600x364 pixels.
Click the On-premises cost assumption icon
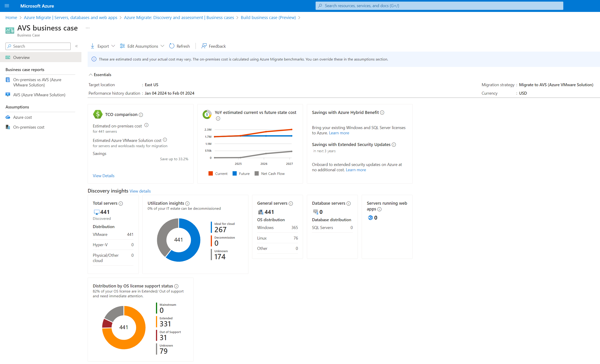pyautogui.click(x=8, y=127)
